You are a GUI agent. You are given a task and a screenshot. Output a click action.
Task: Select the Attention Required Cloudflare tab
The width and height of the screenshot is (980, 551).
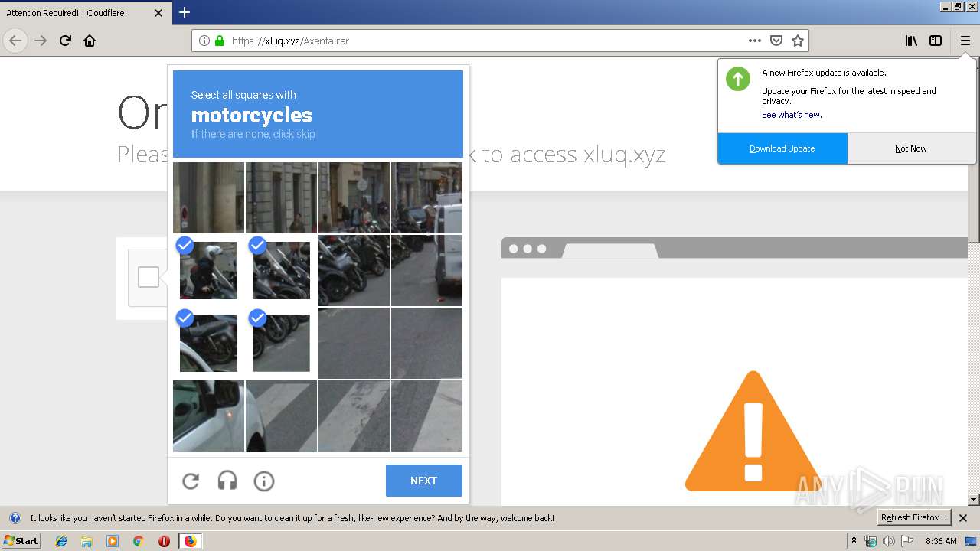[86, 13]
